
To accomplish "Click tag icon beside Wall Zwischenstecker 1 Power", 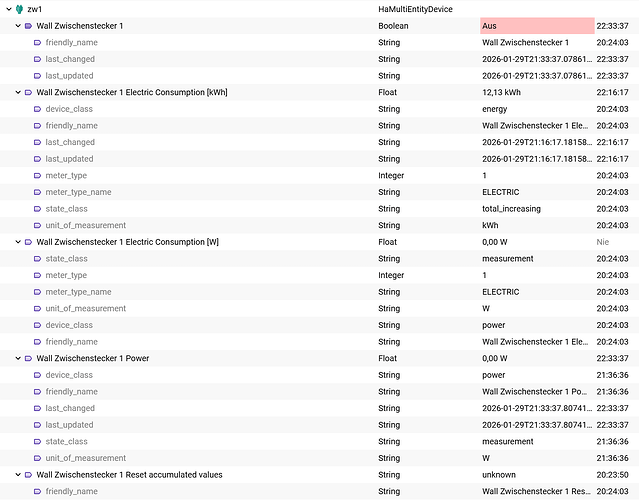I will pos(28,358).
